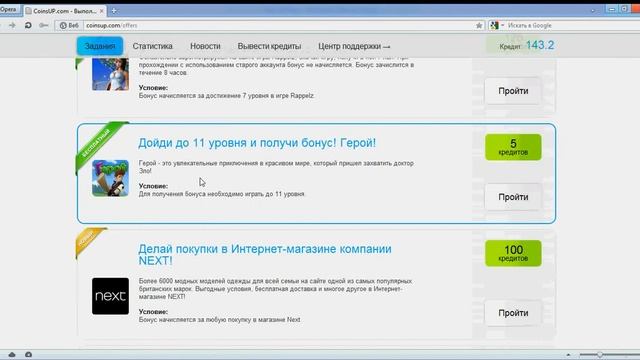The width and height of the screenshot is (640, 360).
Task: Expand the Центр поддержки menu
Action: 354,47
